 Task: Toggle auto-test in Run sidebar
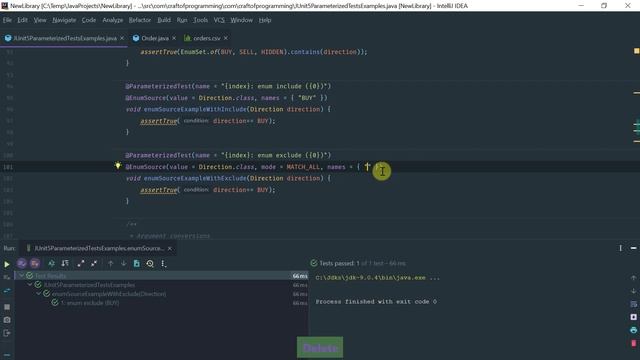(x=7, y=291)
